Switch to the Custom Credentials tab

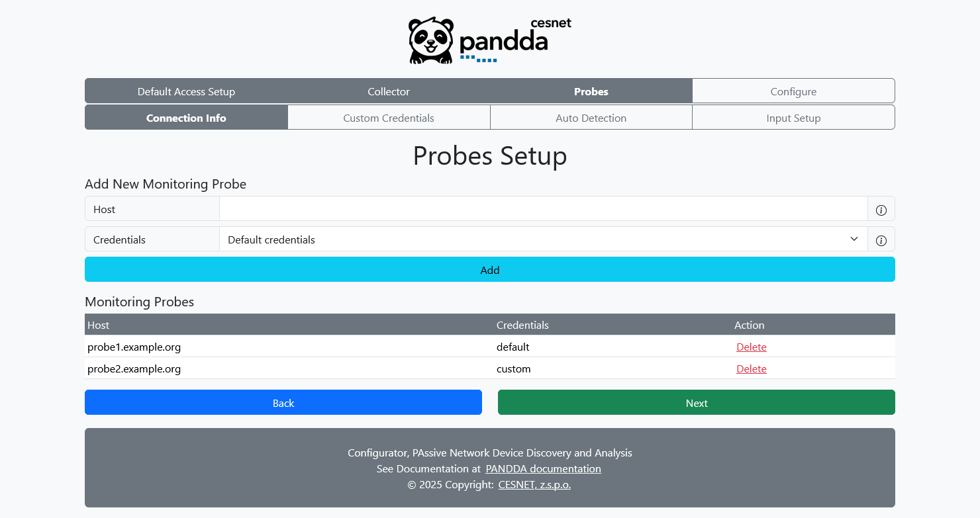tap(388, 117)
